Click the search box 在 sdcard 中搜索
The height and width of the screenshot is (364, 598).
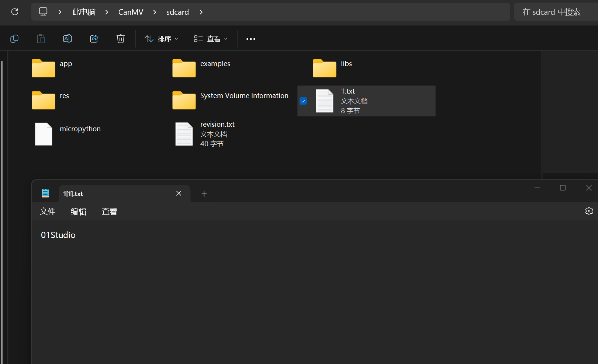(x=556, y=12)
